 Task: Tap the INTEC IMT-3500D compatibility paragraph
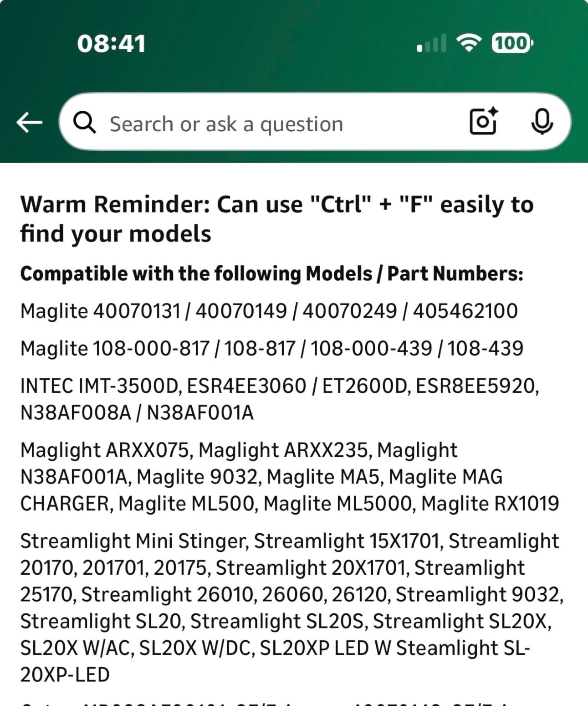(280, 399)
